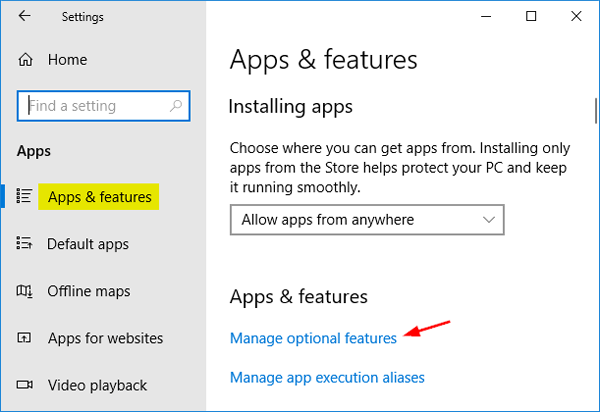
Task: Open Manage app execution aliases link
Action: point(327,377)
